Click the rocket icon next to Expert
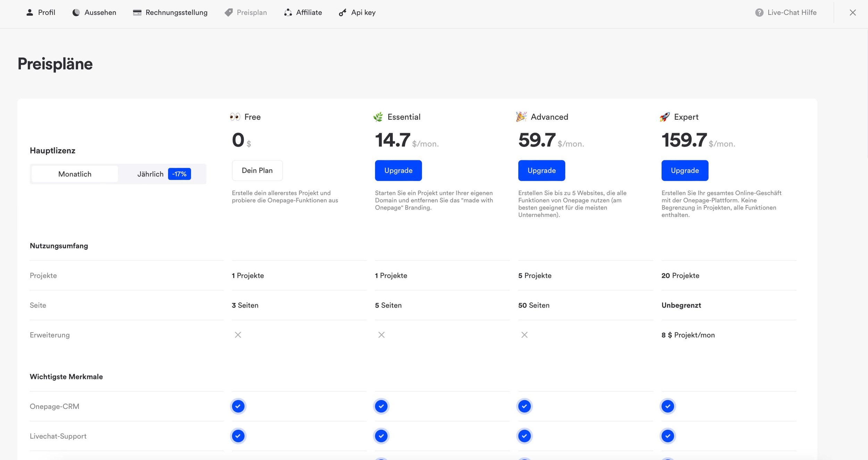 665,117
